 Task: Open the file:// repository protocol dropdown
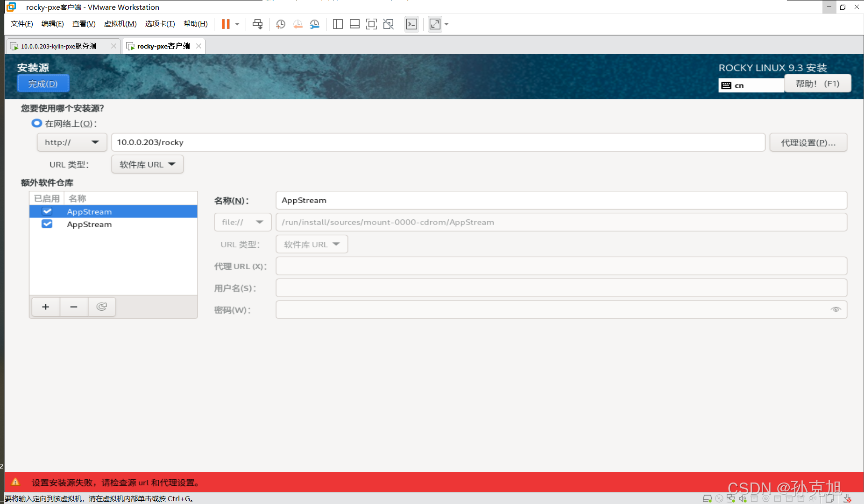243,222
